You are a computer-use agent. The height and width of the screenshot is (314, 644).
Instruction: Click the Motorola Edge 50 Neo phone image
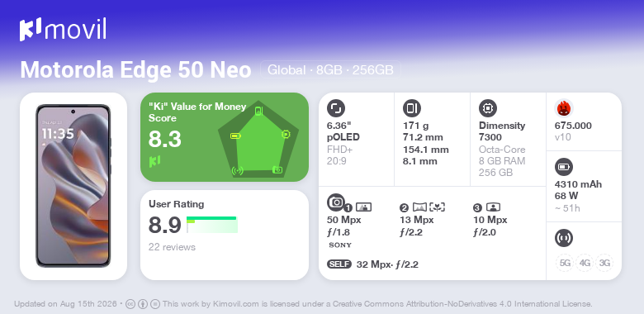pos(73,186)
